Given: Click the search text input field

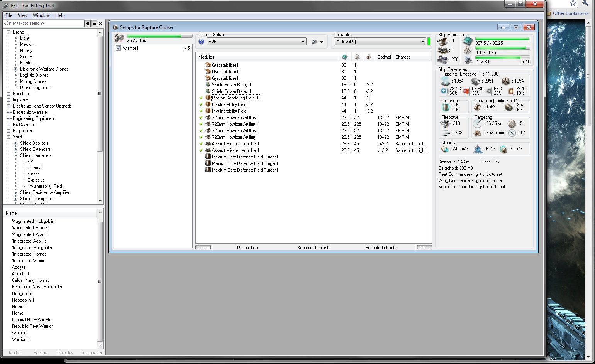Looking at the screenshot, I should coord(44,23).
